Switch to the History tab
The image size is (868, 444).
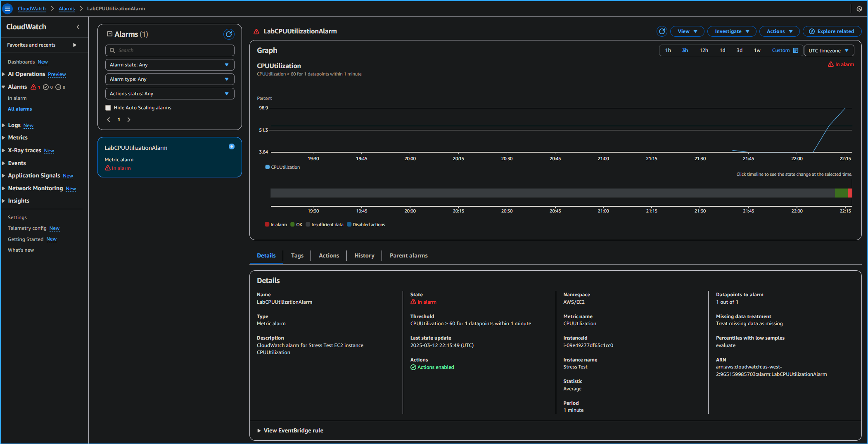(x=364, y=255)
